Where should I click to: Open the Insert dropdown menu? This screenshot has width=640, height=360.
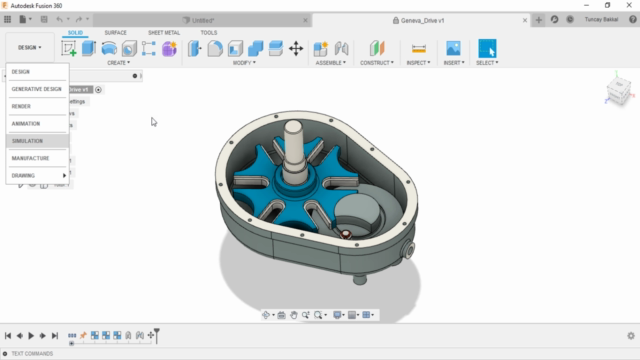click(x=454, y=62)
